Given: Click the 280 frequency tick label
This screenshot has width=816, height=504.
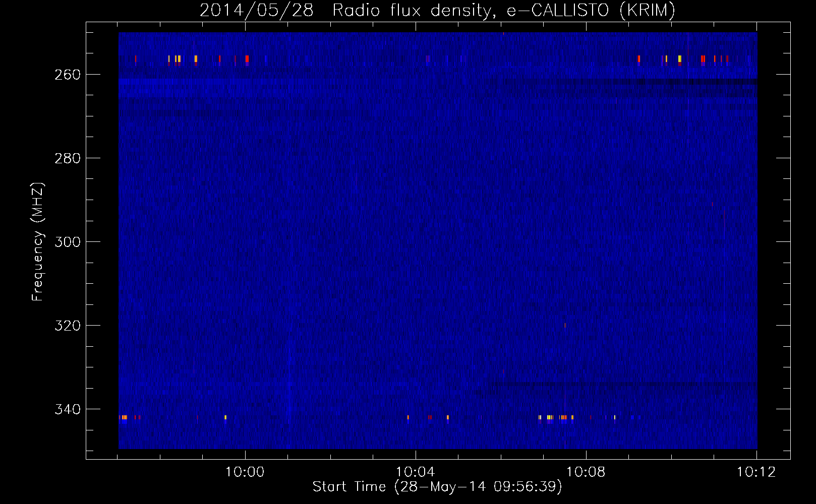Looking at the screenshot, I should coord(68,158).
